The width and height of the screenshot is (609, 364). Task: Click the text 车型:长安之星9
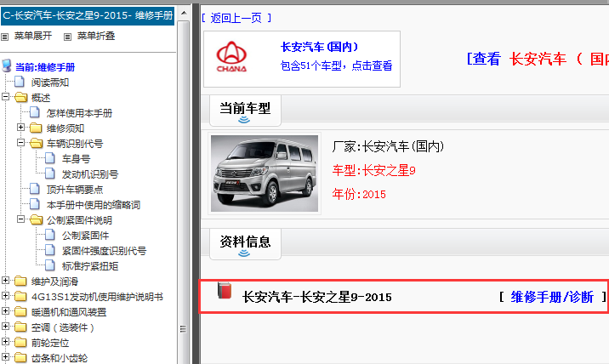(373, 170)
